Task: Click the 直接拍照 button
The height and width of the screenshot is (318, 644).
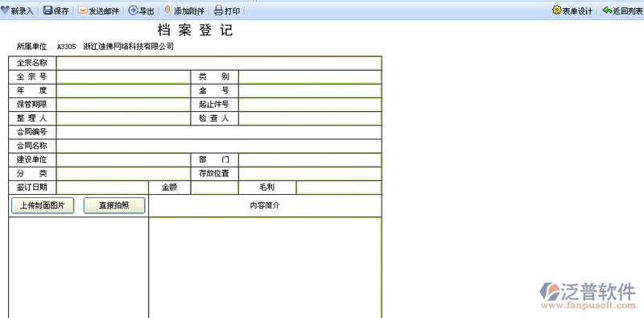Action: coord(114,205)
